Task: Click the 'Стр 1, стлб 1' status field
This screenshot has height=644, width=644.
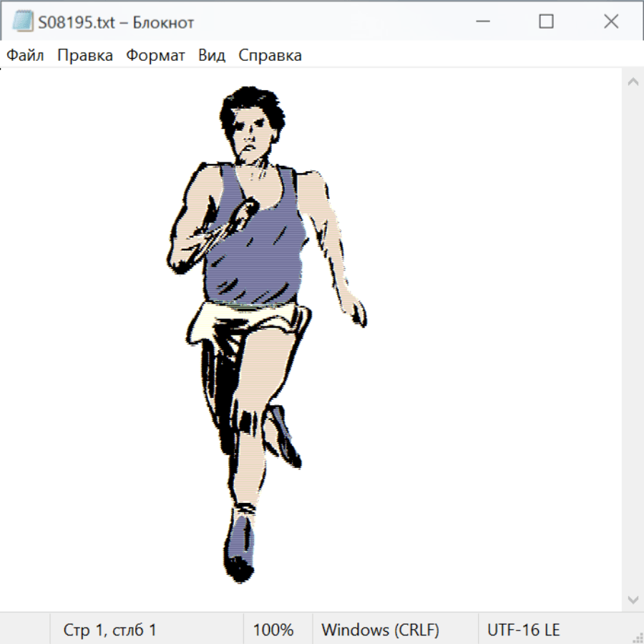Action: (110, 630)
